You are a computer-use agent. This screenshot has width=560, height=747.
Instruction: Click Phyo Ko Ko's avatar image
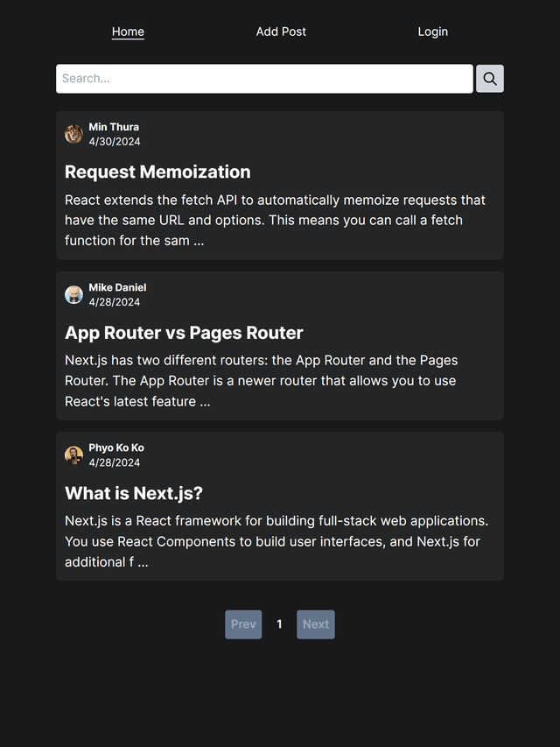pos(73,455)
